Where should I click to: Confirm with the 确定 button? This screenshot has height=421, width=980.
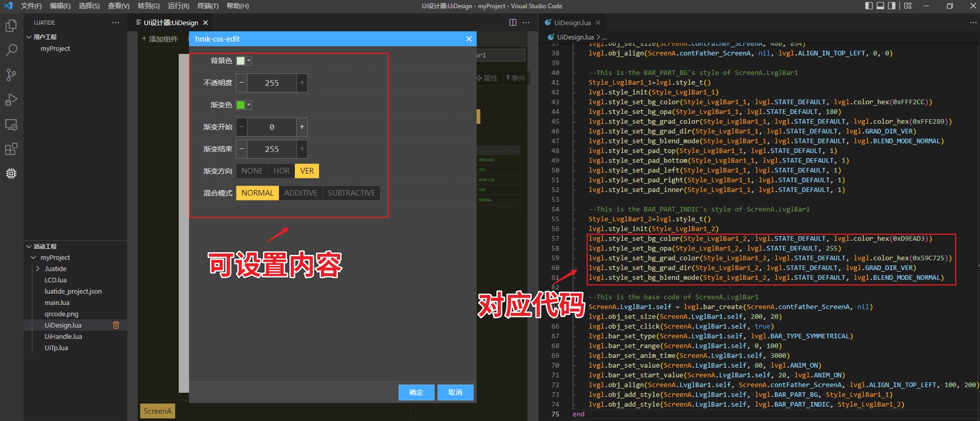(417, 393)
